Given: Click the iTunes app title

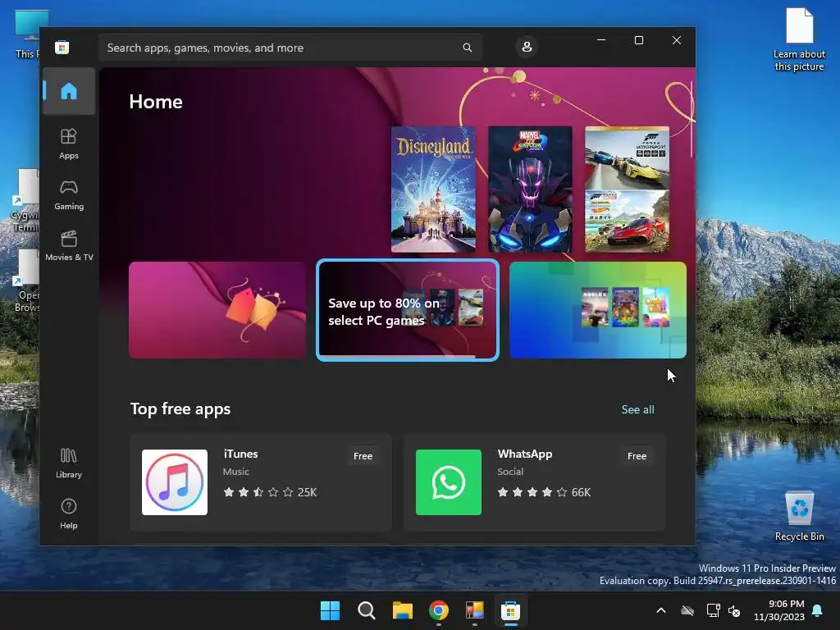Looking at the screenshot, I should pos(240,454).
